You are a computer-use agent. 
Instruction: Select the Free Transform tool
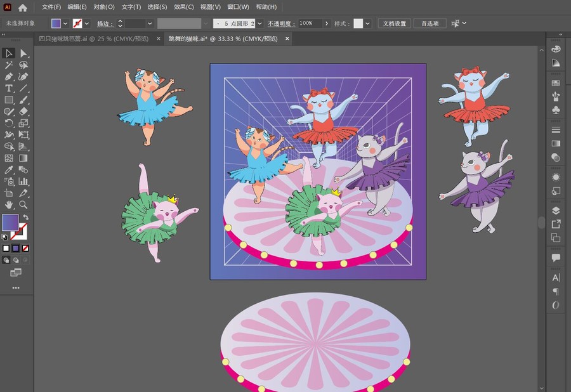(x=23, y=135)
